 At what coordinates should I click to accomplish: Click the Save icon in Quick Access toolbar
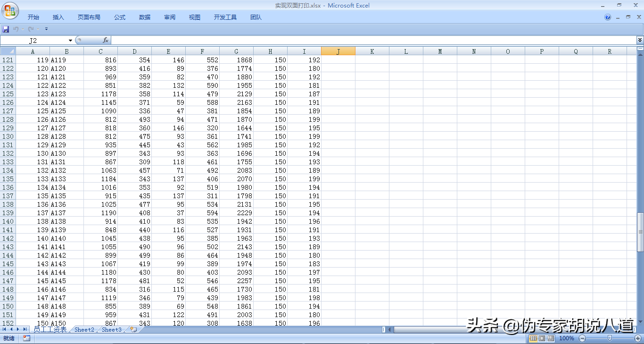pos(6,29)
